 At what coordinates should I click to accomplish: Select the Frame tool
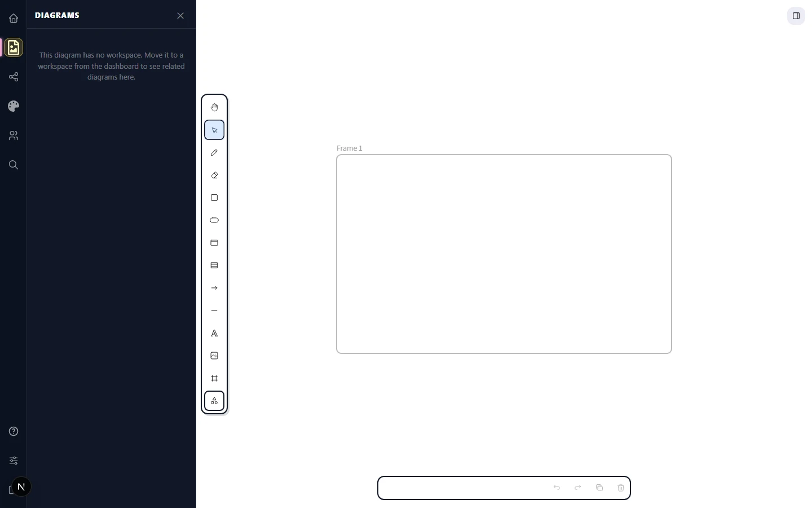pyautogui.click(x=214, y=378)
